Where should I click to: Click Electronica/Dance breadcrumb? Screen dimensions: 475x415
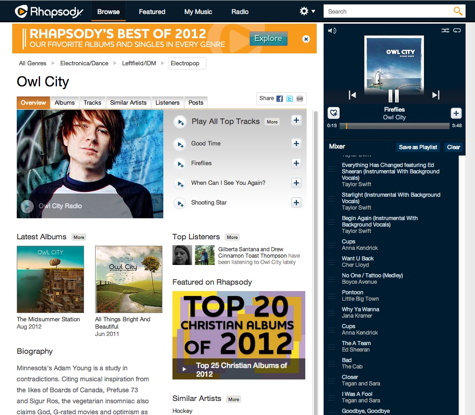84,63
